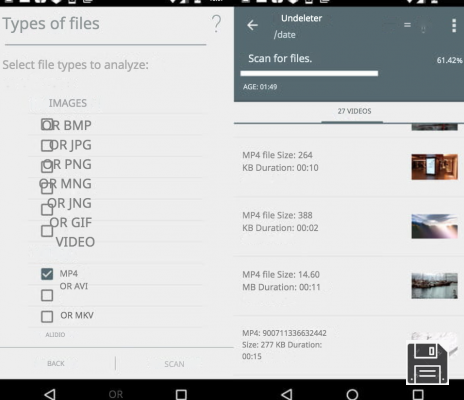Click the scan progress bar

pos(309,73)
